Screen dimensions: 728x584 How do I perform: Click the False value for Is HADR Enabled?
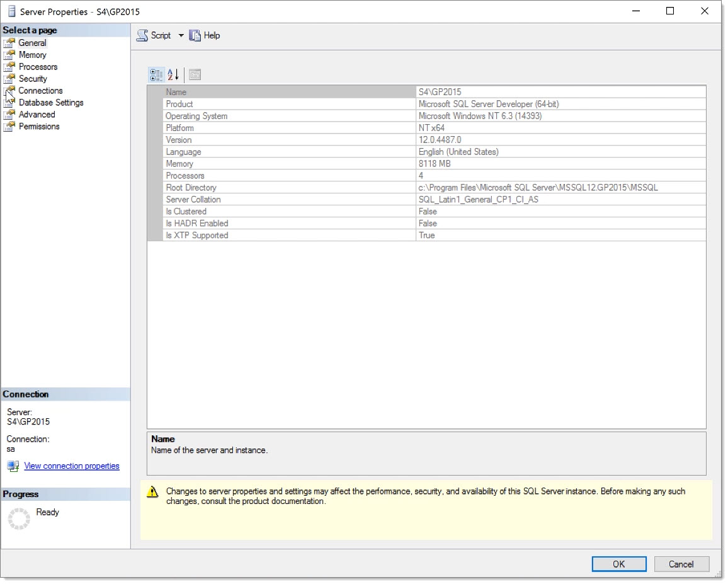(x=428, y=224)
